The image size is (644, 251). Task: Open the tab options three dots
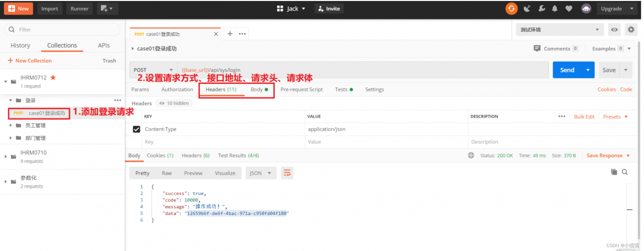point(242,34)
